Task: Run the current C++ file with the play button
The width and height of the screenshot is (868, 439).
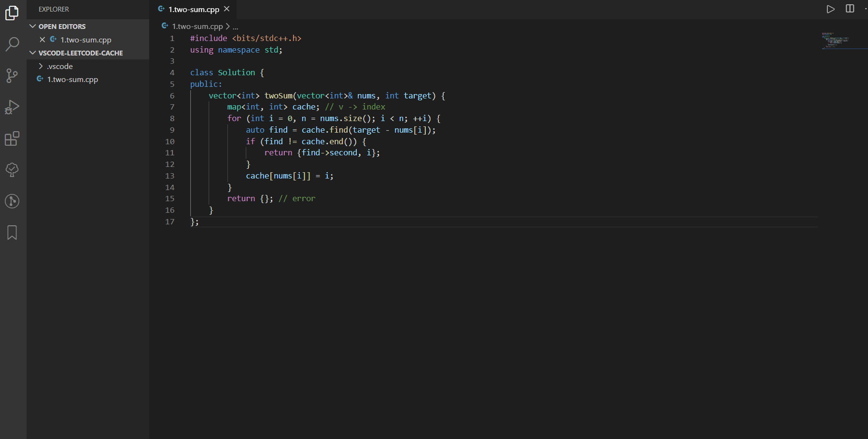Action: (831, 9)
